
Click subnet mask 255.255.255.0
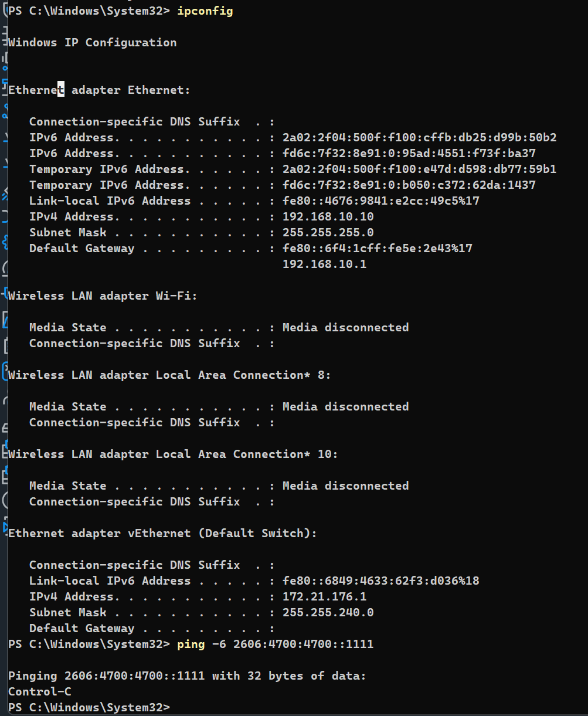coord(328,232)
